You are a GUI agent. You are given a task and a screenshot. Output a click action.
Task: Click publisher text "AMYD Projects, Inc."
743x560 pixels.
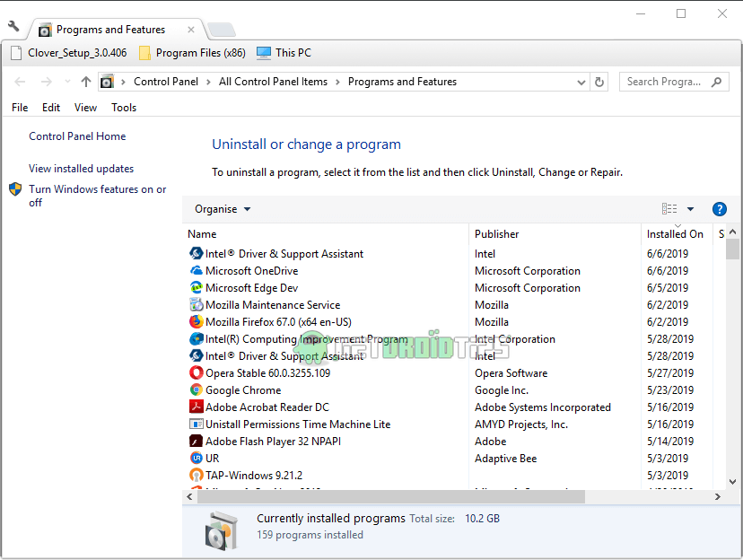coord(521,424)
